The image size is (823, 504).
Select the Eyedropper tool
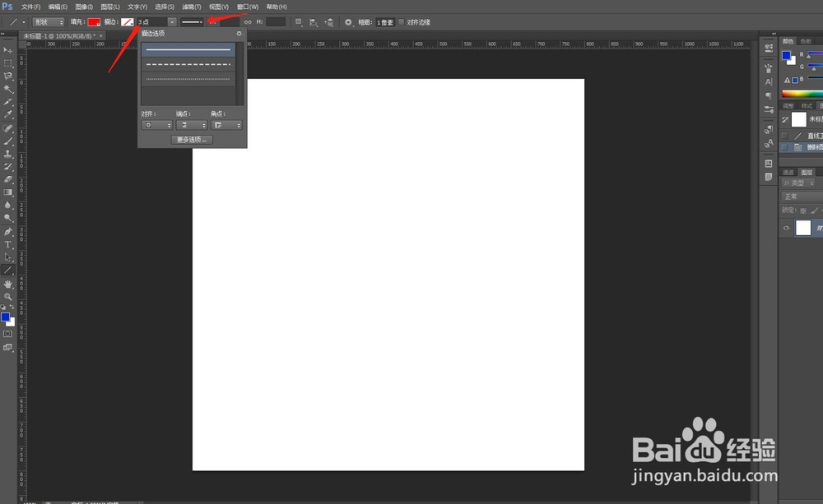[x=8, y=115]
